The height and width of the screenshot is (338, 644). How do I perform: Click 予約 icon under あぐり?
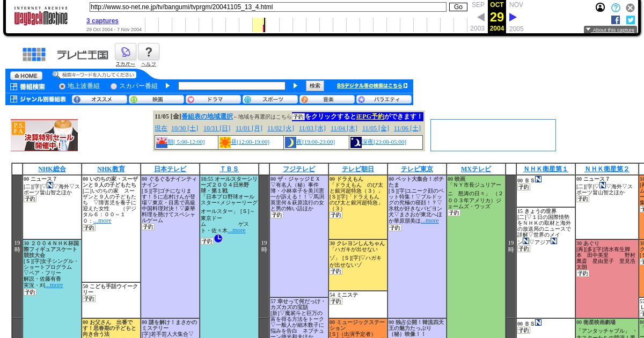582,273
